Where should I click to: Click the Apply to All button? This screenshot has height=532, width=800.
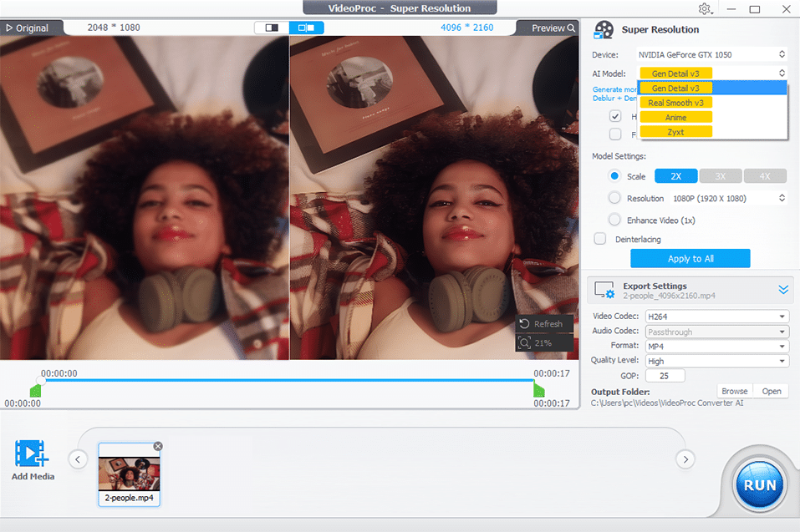tap(690, 258)
